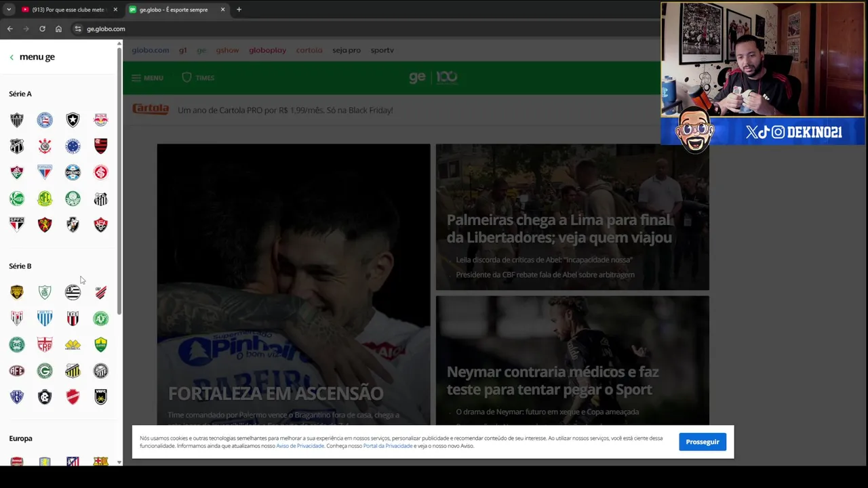
Task: Select the Botafogo-SP crest
Action: click(x=73, y=318)
